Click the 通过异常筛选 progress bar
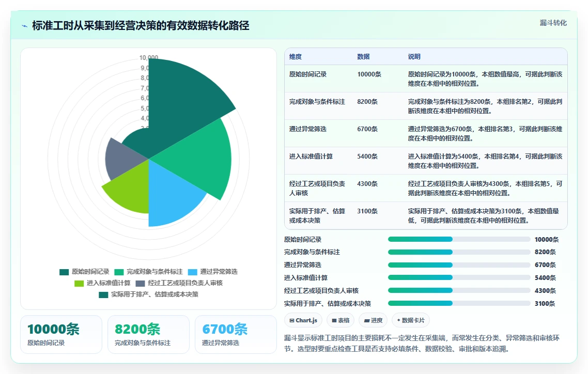 459,265
